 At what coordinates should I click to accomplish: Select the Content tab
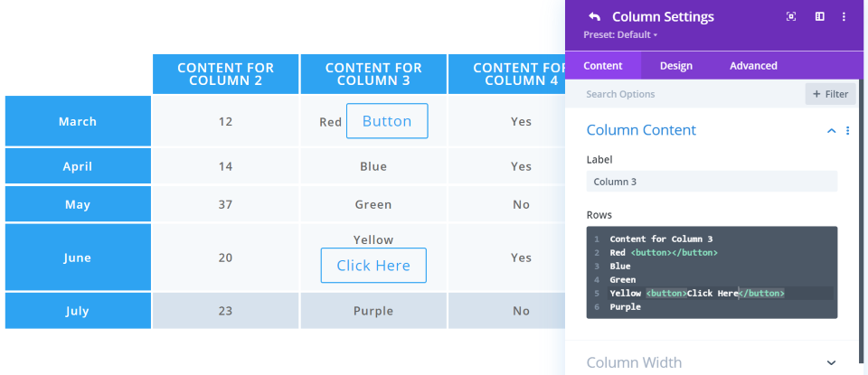[603, 66]
